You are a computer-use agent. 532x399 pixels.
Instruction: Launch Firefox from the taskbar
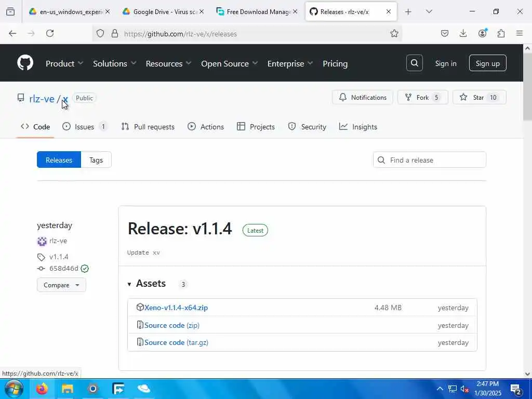(x=42, y=389)
